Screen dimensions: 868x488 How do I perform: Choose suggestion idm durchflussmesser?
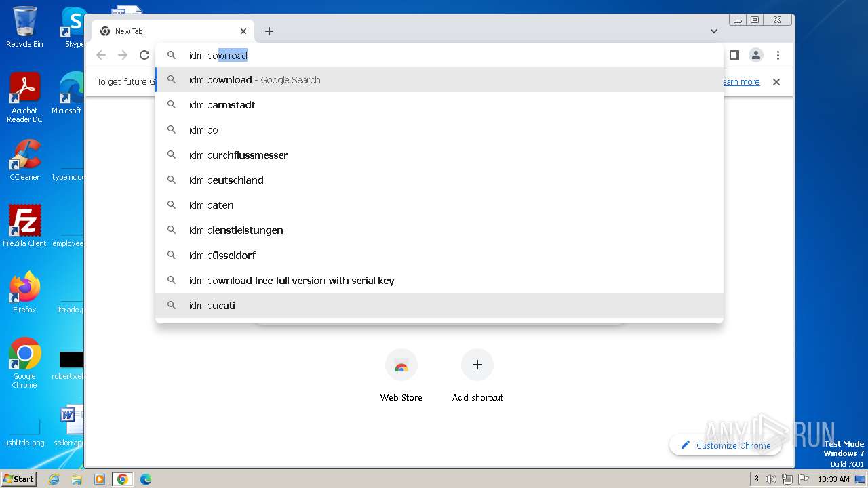(x=439, y=155)
